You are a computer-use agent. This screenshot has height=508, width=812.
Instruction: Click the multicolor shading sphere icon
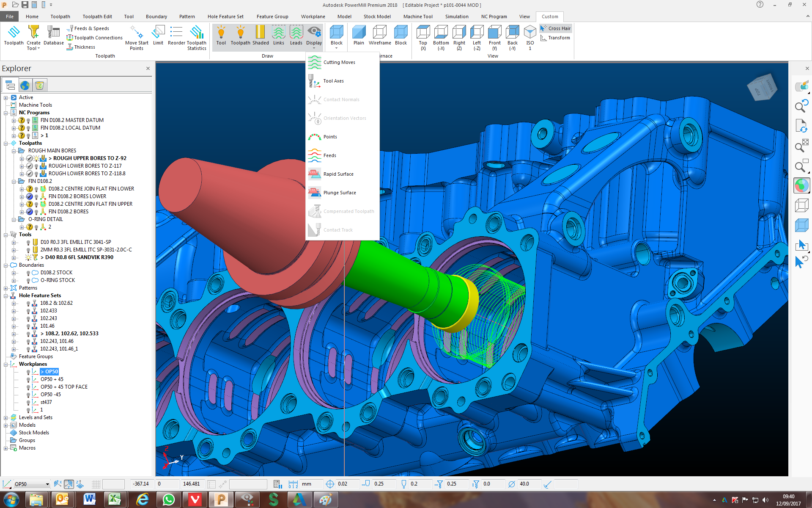(801, 185)
